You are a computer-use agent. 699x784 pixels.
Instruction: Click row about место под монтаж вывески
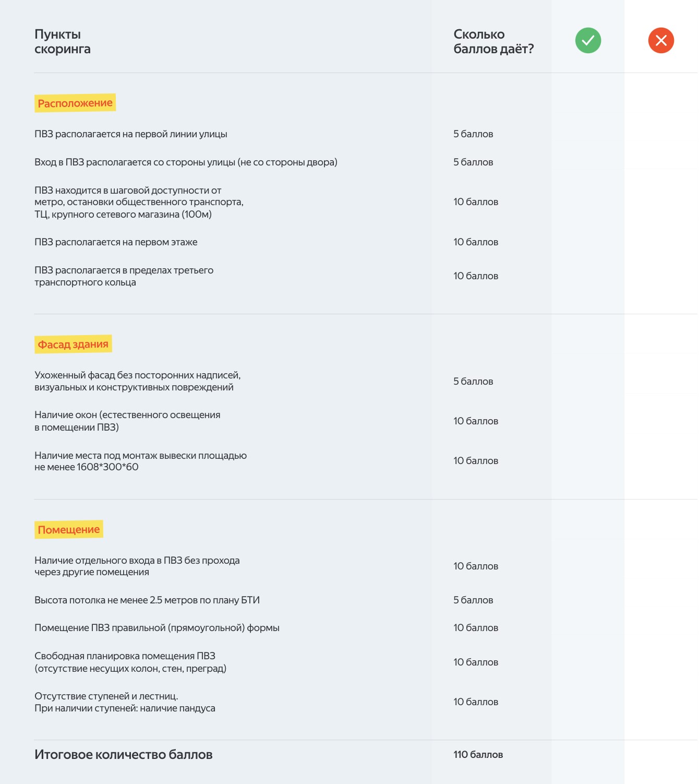(140, 461)
